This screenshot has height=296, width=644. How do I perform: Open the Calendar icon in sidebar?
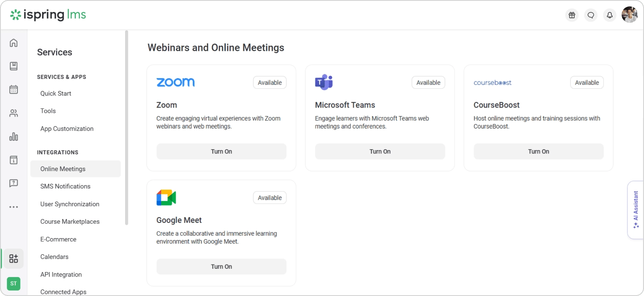click(14, 89)
